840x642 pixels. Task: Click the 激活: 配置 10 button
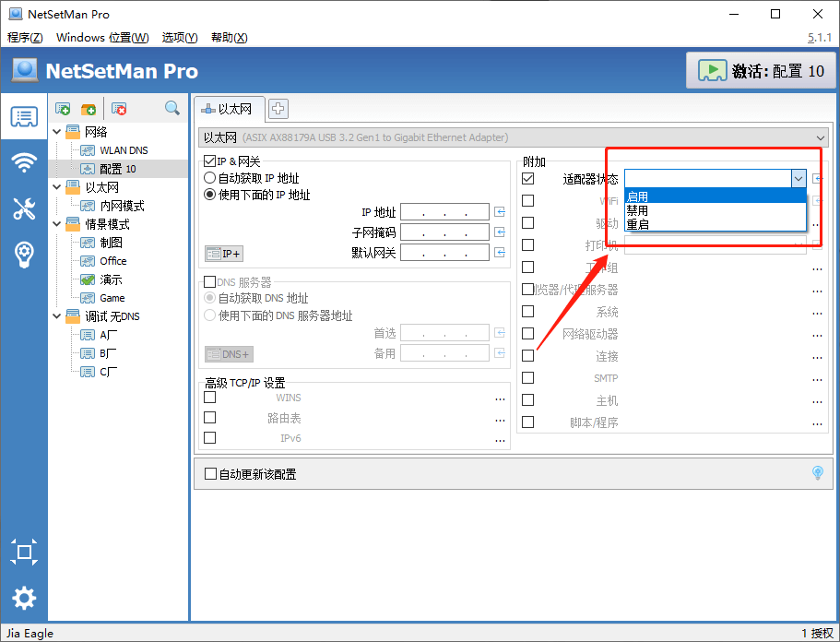click(761, 70)
